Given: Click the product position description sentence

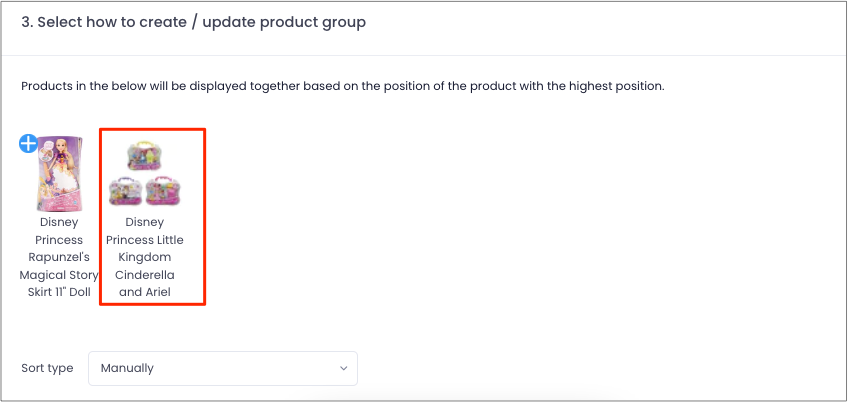Looking at the screenshot, I should coord(342,86).
